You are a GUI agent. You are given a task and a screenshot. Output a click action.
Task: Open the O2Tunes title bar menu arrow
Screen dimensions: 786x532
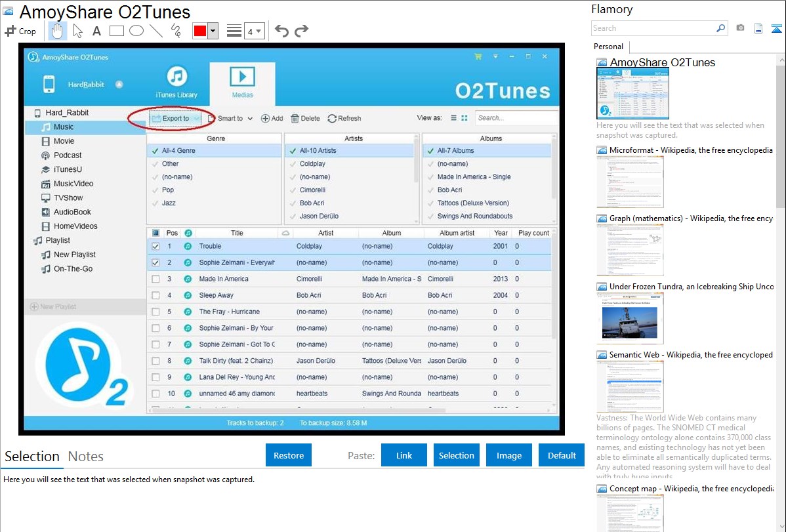pyautogui.click(x=495, y=56)
